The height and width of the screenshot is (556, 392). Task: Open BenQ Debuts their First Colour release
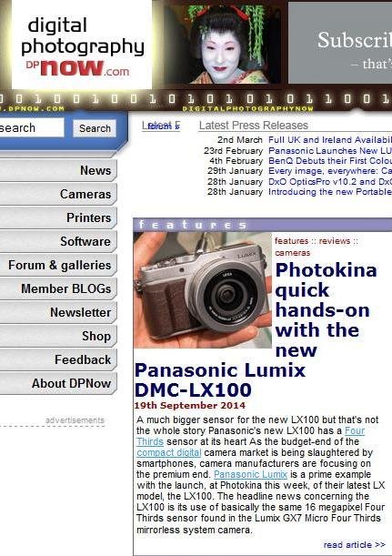point(330,161)
